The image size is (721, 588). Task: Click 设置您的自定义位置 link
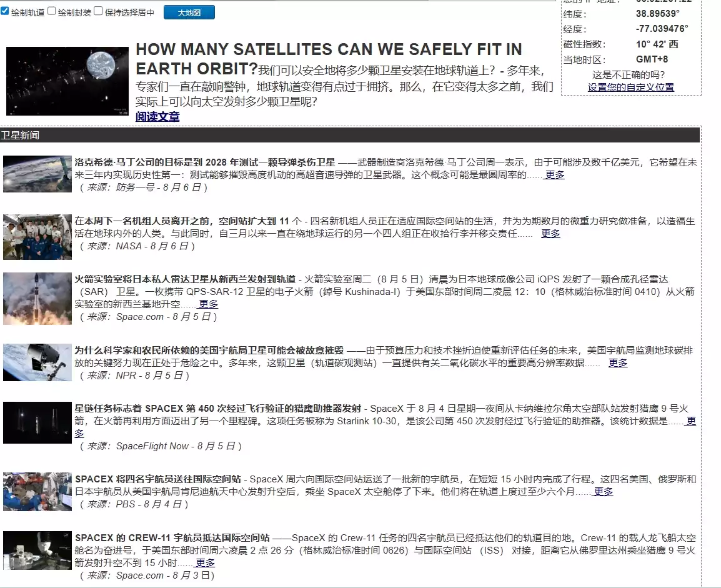tap(630, 87)
